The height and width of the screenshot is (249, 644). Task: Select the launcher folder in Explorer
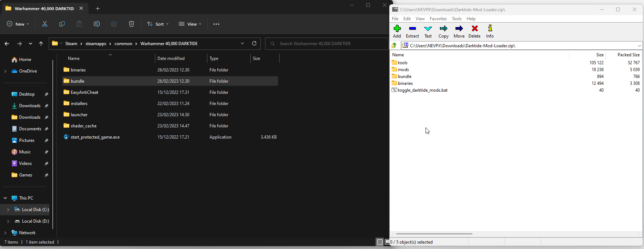[170, 114]
